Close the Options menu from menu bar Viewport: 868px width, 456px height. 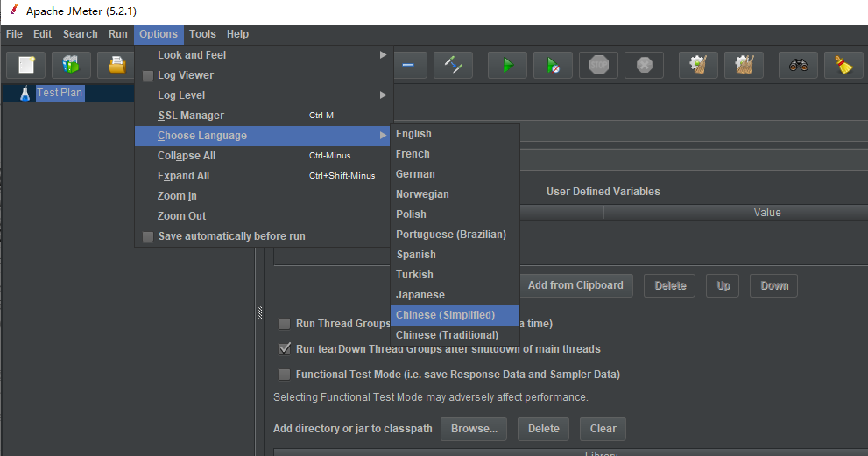159,34
